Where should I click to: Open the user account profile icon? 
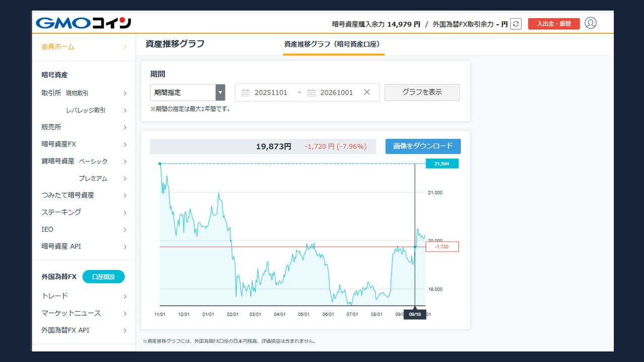[591, 23]
